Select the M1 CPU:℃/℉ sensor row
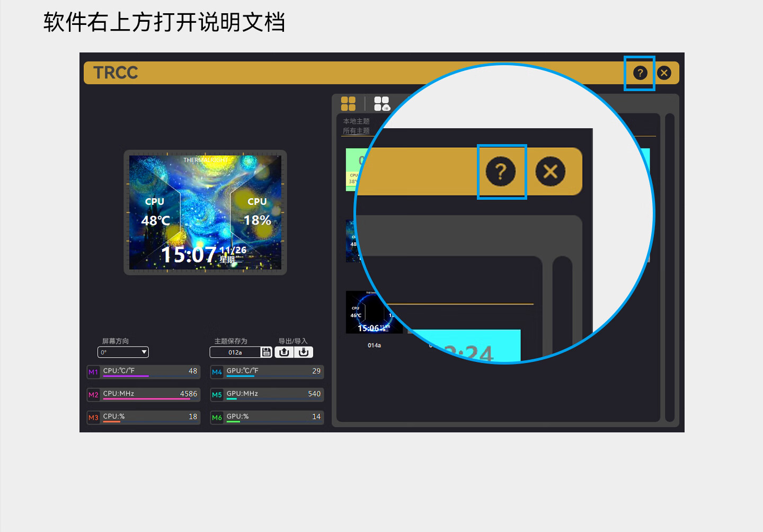Image resolution: width=763 pixels, height=532 pixels. [x=144, y=372]
